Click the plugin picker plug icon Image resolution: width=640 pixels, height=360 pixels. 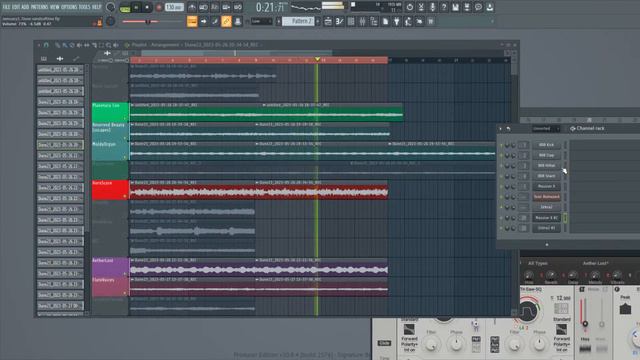[x=397, y=21]
